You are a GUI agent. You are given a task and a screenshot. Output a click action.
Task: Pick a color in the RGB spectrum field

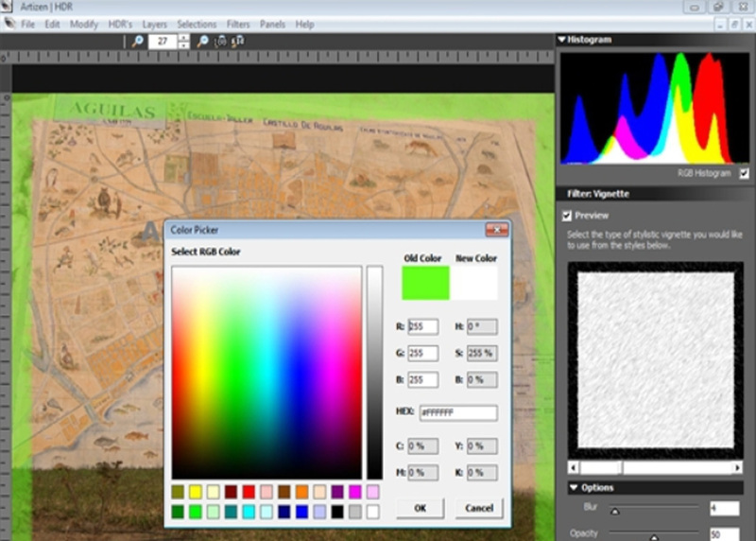[266, 373]
